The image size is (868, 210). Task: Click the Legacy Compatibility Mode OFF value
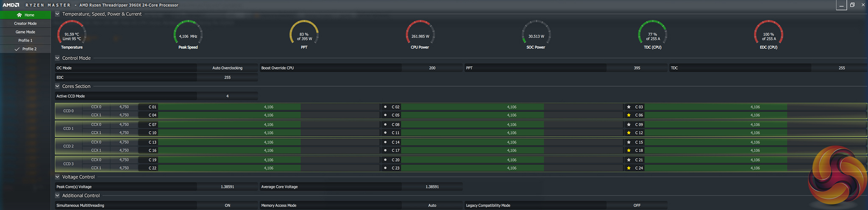pyautogui.click(x=637, y=205)
